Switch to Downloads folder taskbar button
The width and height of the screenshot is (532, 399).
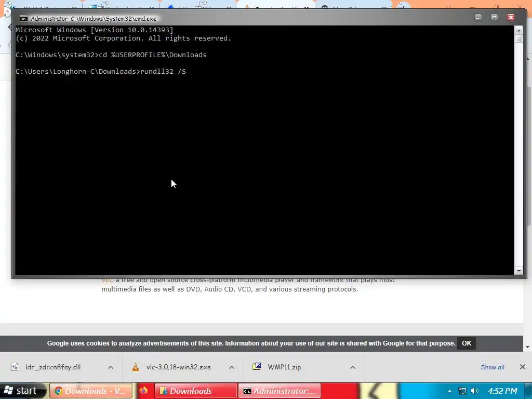196,391
